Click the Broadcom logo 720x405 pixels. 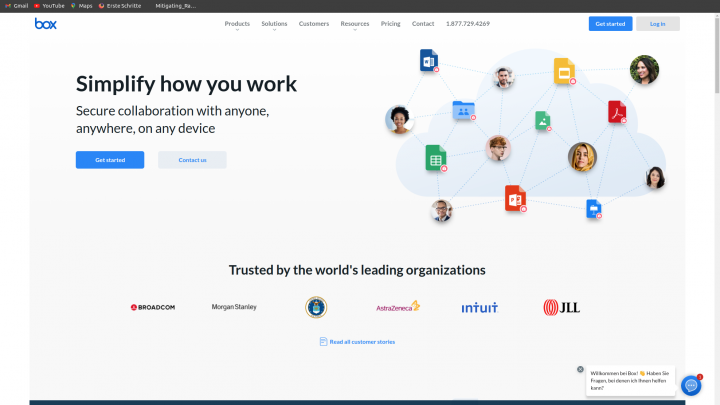pyautogui.click(x=153, y=307)
